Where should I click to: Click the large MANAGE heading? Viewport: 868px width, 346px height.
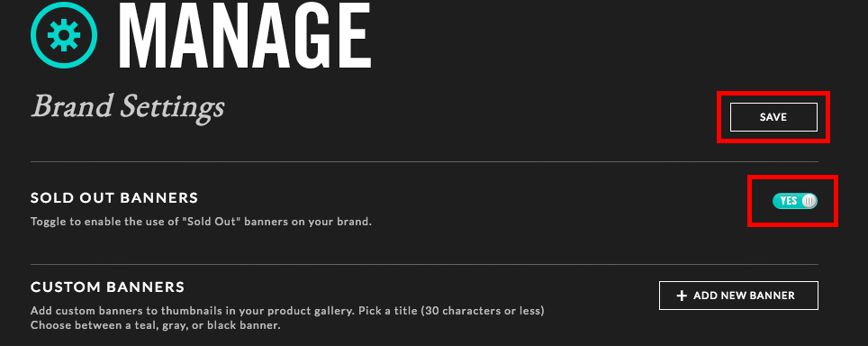[x=244, y=35]
